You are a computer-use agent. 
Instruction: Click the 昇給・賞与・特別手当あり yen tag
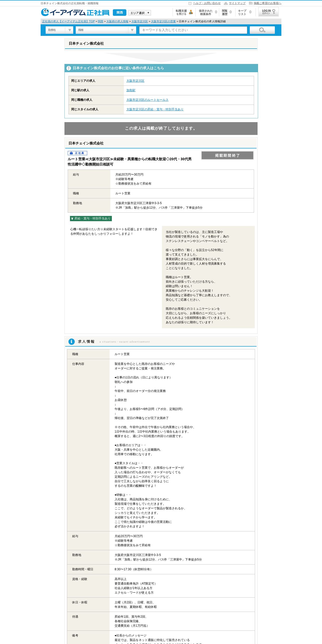(91, 218)
